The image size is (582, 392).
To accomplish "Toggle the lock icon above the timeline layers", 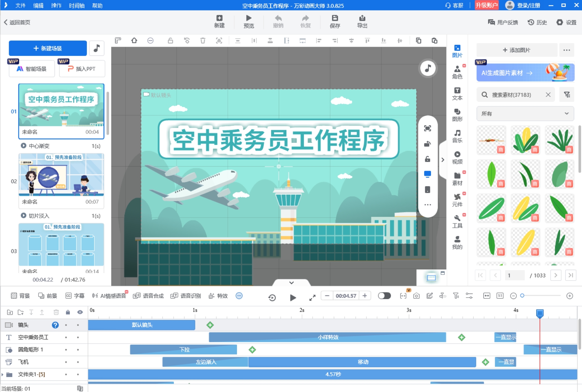I will [68, 312].
